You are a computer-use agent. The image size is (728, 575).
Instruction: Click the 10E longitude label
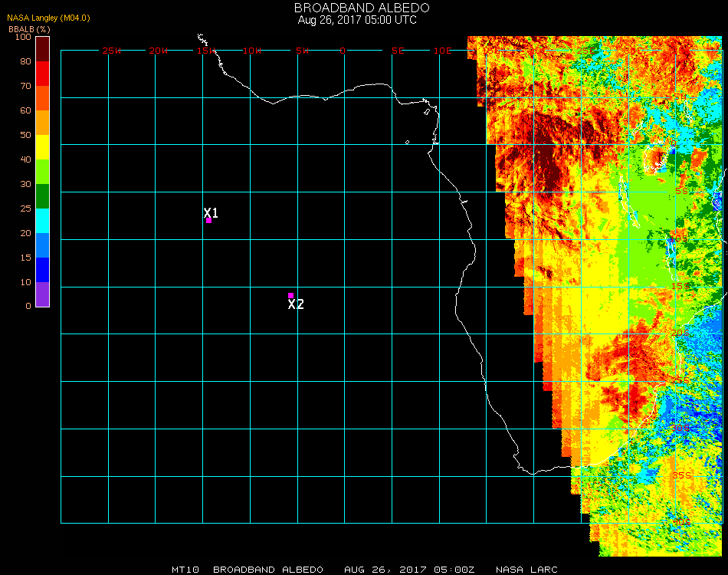coord(442,51)
